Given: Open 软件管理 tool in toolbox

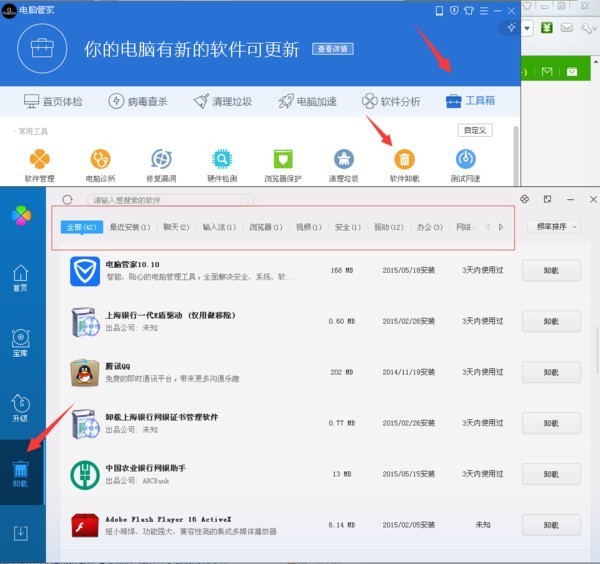Looking at the screenshot, I should (39, 165).
